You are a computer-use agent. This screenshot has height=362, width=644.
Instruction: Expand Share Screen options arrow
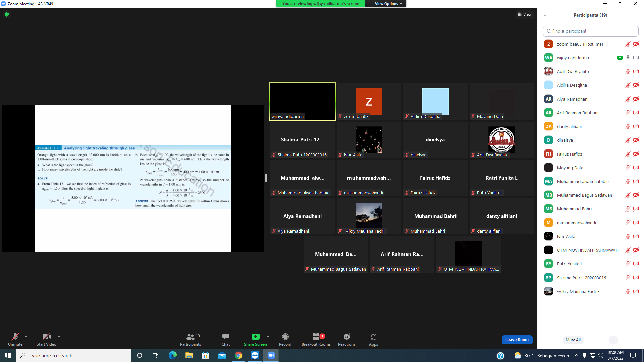pos(268,337)
